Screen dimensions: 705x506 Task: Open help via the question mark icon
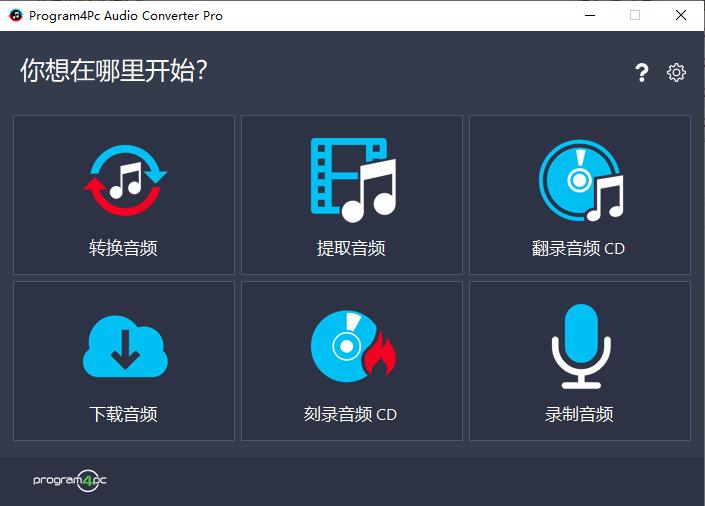(642, 72)
